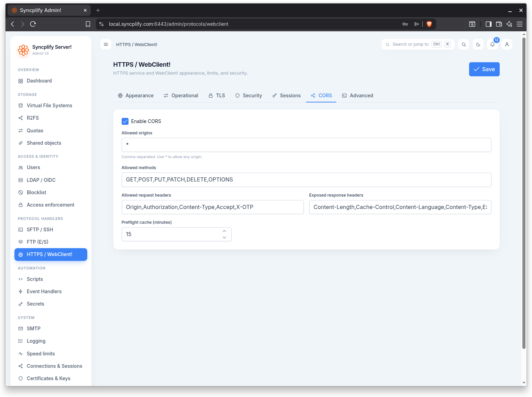Click the browser forward arrow
This screenshot has height=397, width=532.
coord(22,24)
